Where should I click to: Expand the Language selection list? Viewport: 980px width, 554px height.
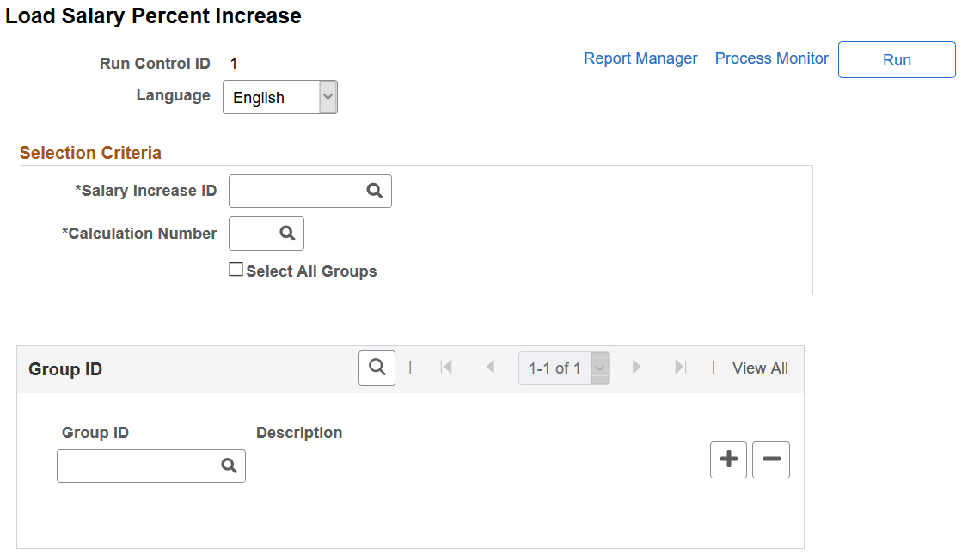coord(328,96)
